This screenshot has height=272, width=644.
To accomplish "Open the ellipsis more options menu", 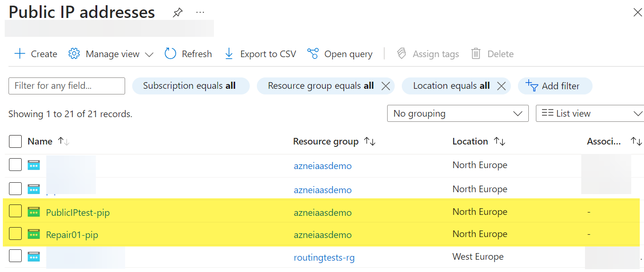I will [200, 12].
